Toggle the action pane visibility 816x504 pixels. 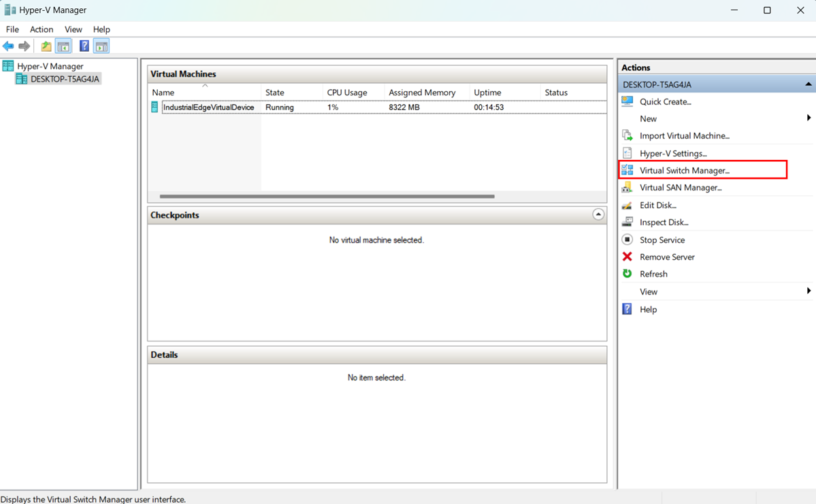100,46
